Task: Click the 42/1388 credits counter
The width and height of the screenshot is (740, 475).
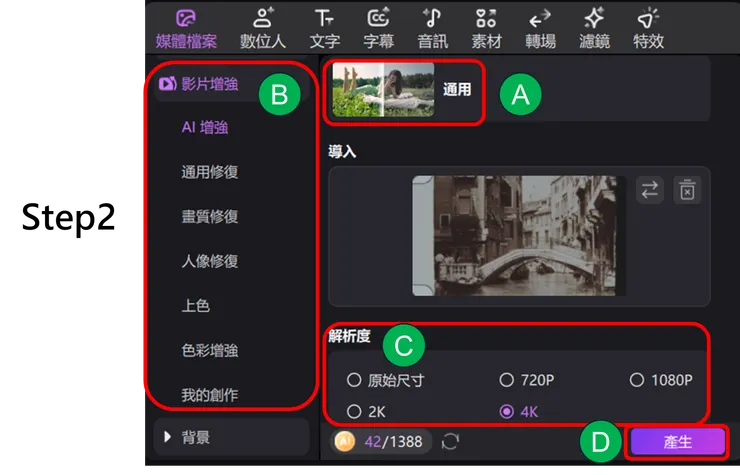Action: click(x=393, y=441)
